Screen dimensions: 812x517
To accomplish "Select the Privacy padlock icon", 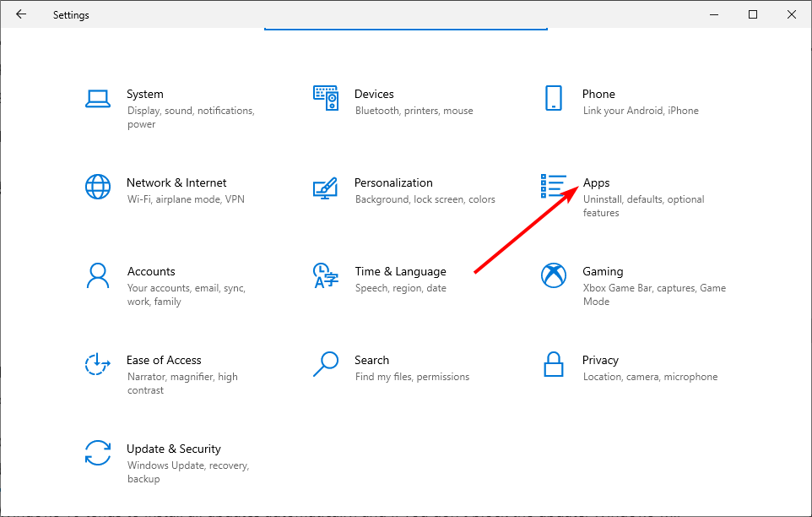I will pyautogui.click(x=554, y=364).
